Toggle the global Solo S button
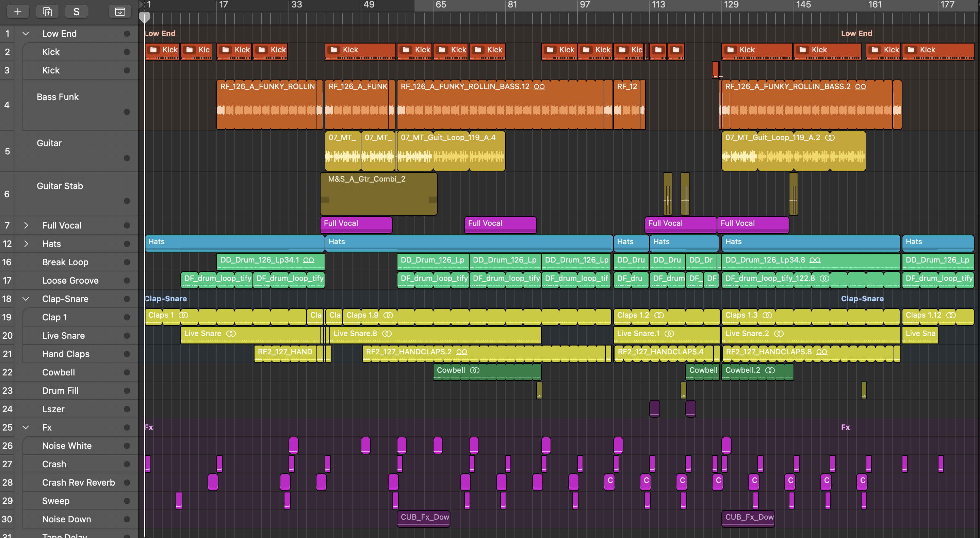Screen dimensions: 980x538 (77, 12)
